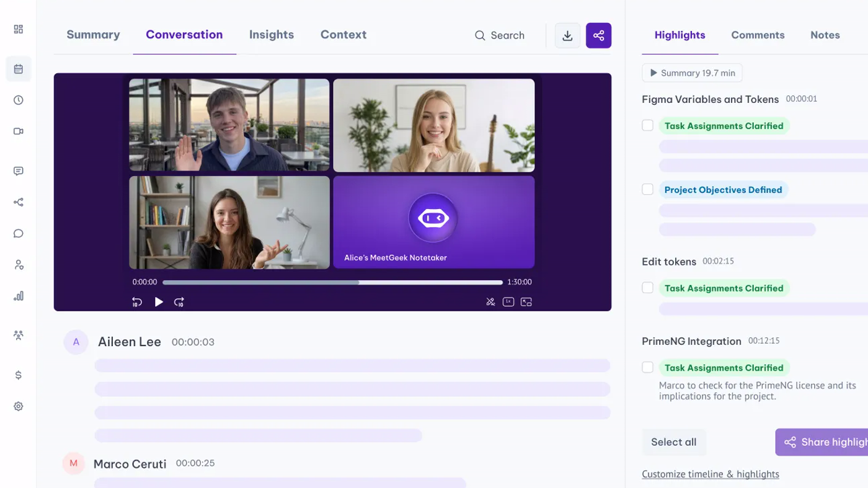Image resolution: width=868 pixels, height=488 pixels.
Task: Check Task Assignments Clarified under PrimeNG Integration
Action: click(648, 367)
